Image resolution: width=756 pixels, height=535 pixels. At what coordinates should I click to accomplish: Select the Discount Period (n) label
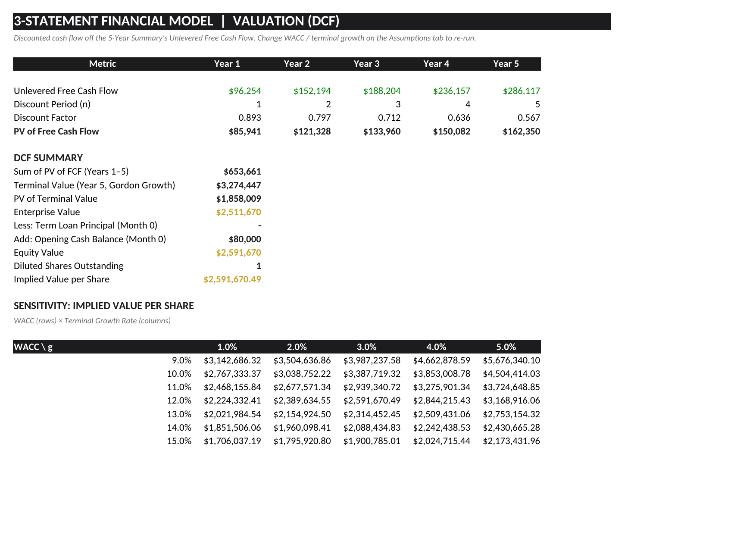(52, 104)
